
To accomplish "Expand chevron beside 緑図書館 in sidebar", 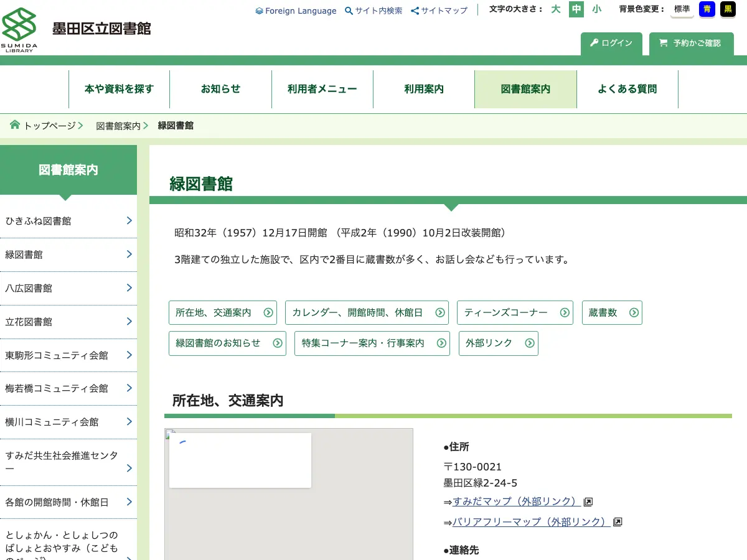I will tap(129, 254).
